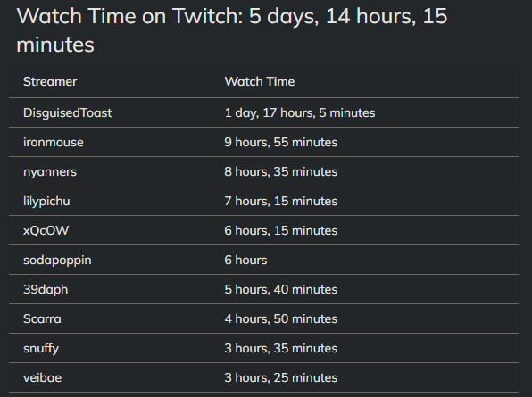Click DisguisedToast's 1 day, 17 hours value

[300, 113]
